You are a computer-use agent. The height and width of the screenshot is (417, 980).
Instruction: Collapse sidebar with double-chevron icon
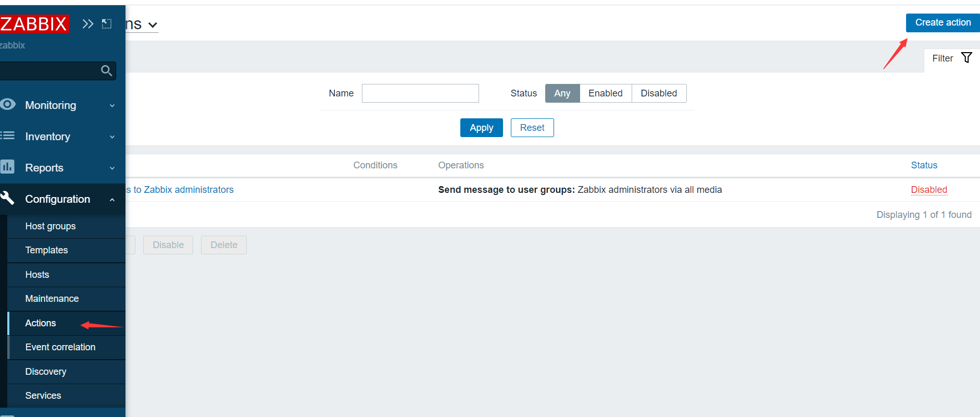(88, 23)
